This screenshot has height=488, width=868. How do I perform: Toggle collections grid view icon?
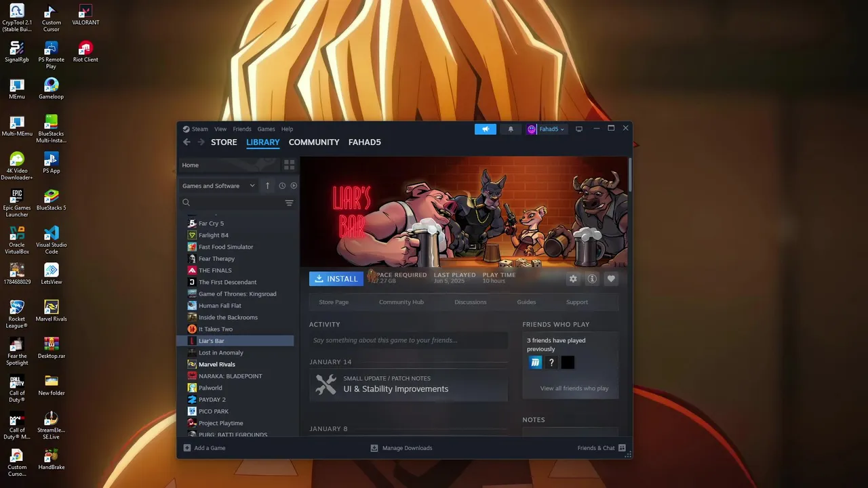click(290, 165)
